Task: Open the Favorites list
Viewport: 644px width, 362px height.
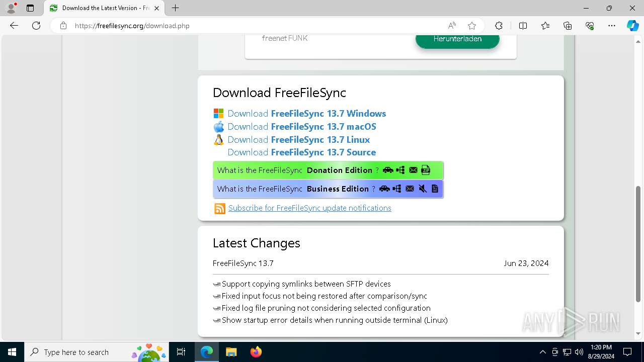Action: (x=545, y=26)
